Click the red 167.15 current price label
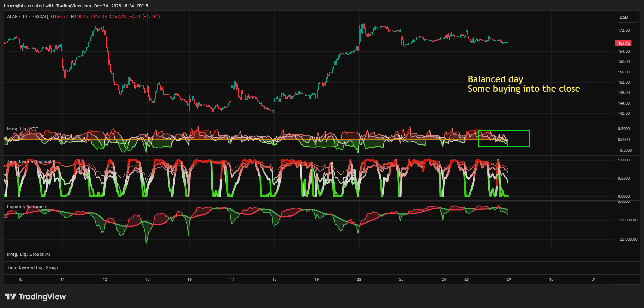This screenshot has height=308, width=644. click(x=624, y=43)
